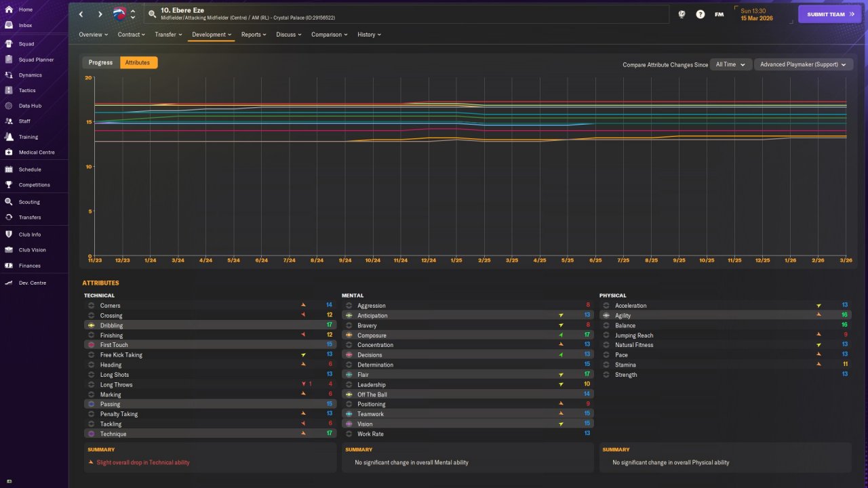The height and width of the screenshot is (488, 868).
Task: Switch to the Progress tab
Action: pos(100,62)
